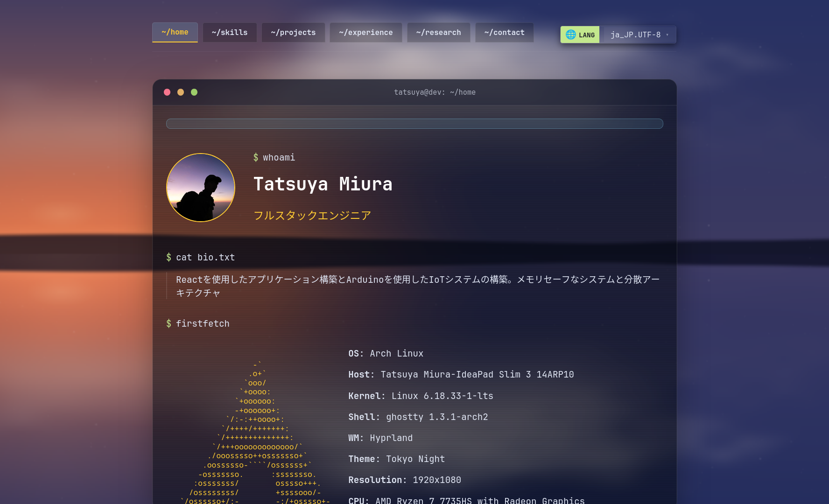829x504 pixels.
Task: Switch to the ~/skills tab
Action: 230,32
